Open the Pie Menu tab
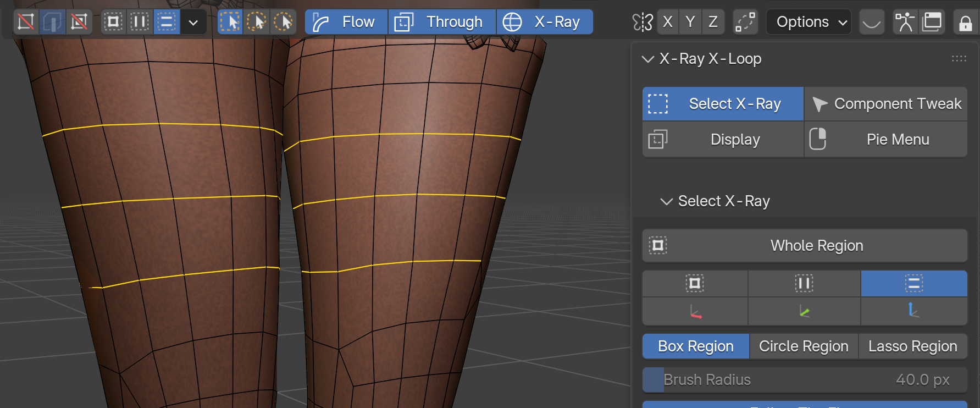The width and height of the screenshot is (980, 408). (886, 140)
